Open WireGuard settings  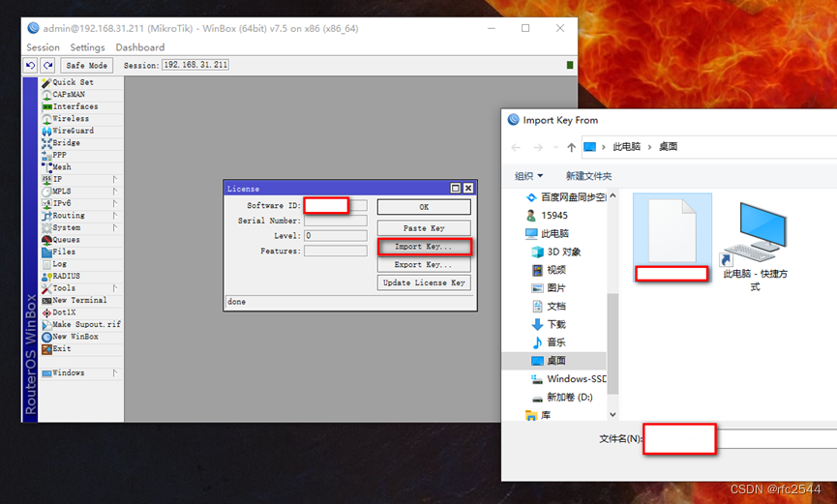pyautogui.click(x=81, y=131)
